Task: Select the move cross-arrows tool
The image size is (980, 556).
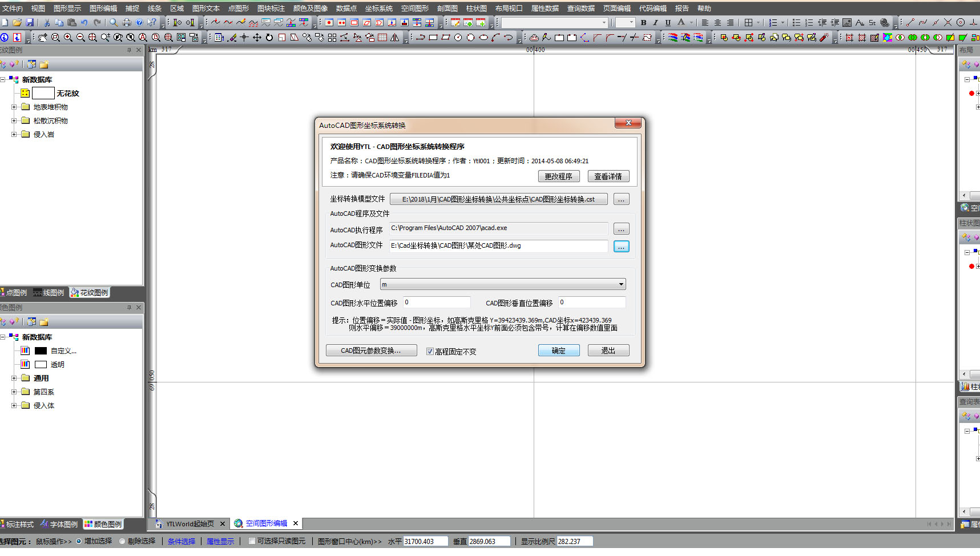Action: pyautogui.click(x=257, y=38)
